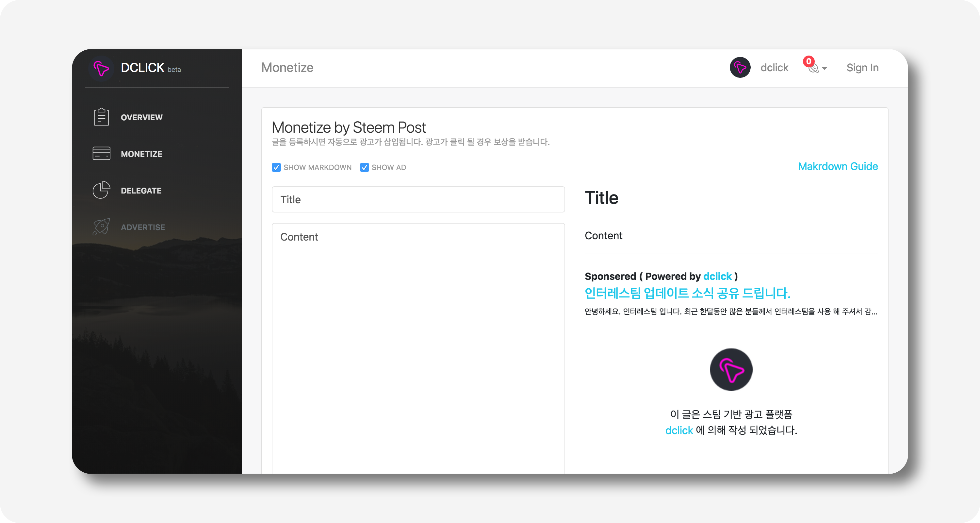
Task: Disable the SHOW AD checkbox
Action: tap(364, 167)
